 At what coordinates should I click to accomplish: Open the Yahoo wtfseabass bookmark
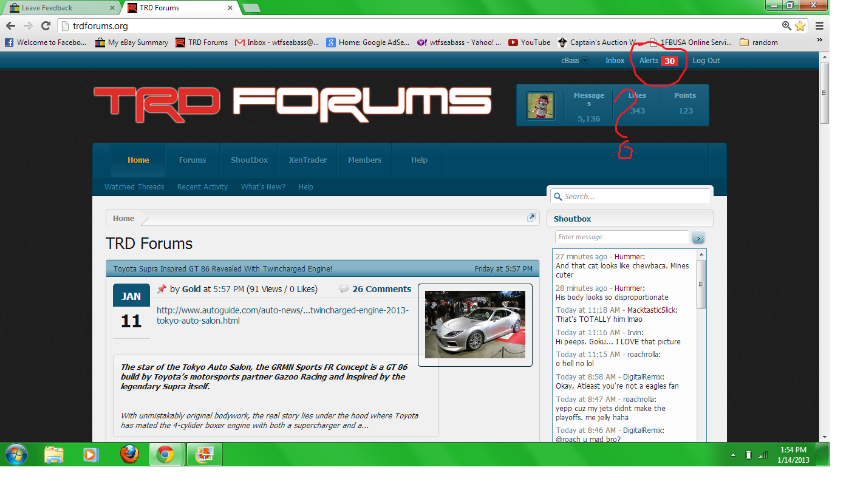459,43
